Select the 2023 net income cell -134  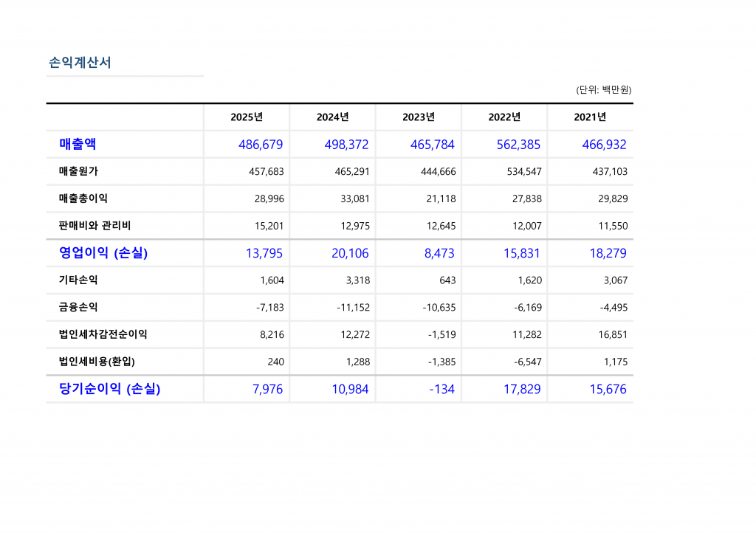[x=441, y=389]
